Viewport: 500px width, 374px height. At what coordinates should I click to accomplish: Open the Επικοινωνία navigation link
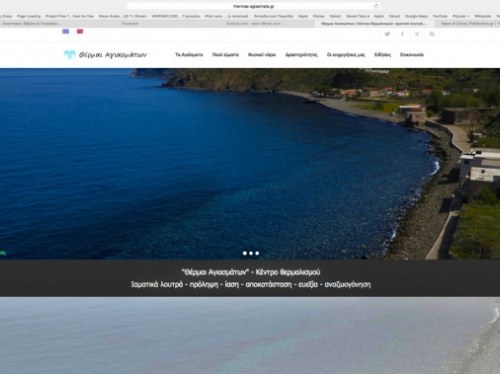[x=412, y=55]
